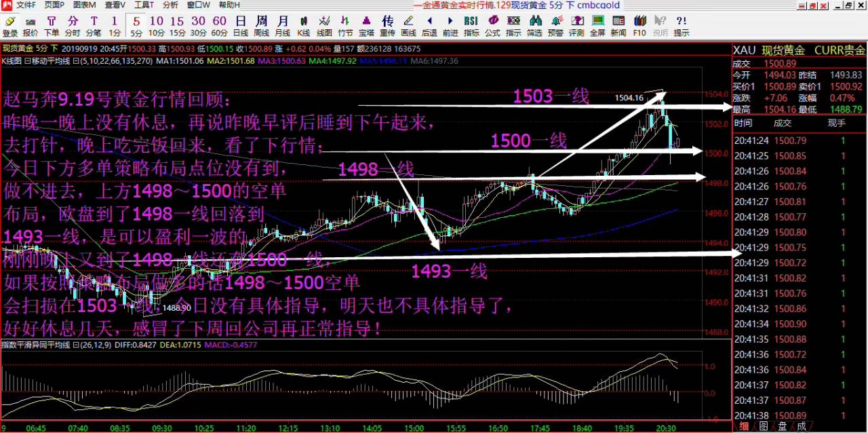Switch to the 盘 tab in quote panel
The image size is (868, 433).
tap(782, 426)
